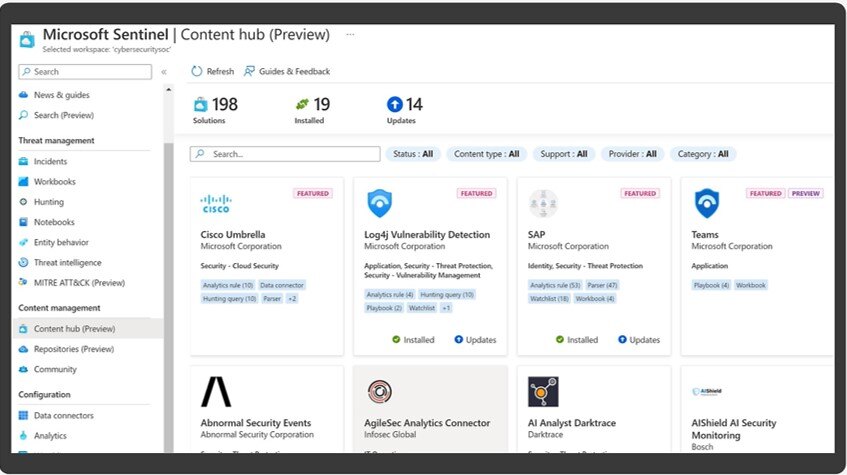This screenshot has height=475, width=847.
Task: Expand the Category filter
Action: tap(702, 154)
